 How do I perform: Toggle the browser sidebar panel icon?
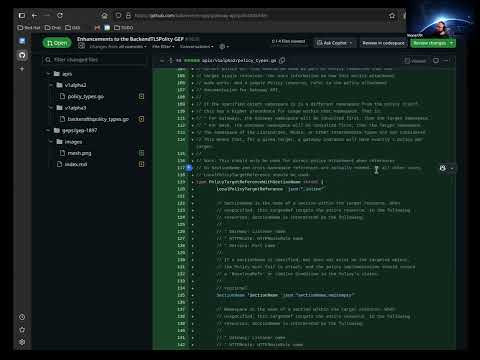tap(22, 15)
